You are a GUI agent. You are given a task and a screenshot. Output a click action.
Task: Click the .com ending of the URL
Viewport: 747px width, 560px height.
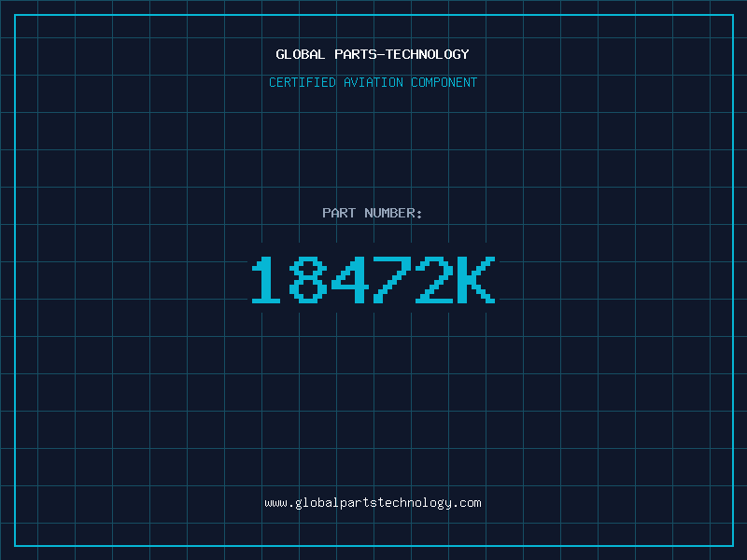[x=467, y=503]
